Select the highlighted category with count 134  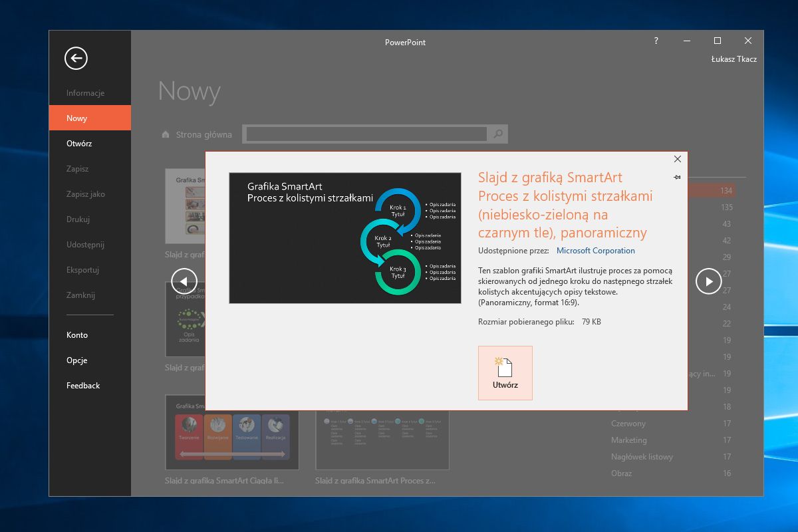click(712, 191)
